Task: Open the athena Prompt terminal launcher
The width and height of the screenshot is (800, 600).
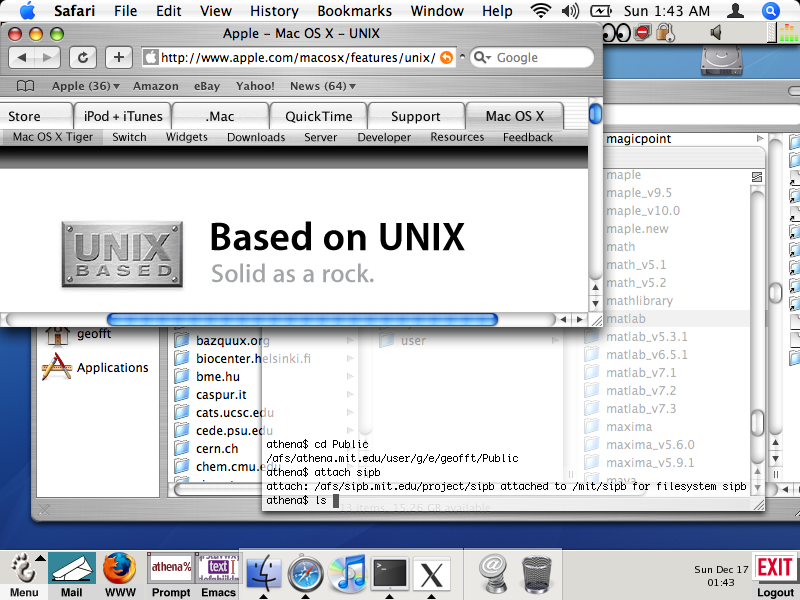Action: click(170, 574)
